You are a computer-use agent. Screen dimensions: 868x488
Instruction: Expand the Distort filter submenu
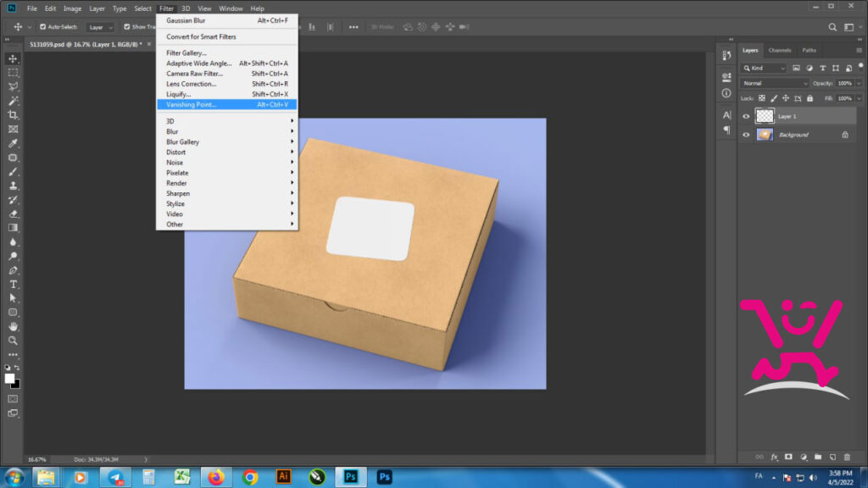(x=227, y=152)
